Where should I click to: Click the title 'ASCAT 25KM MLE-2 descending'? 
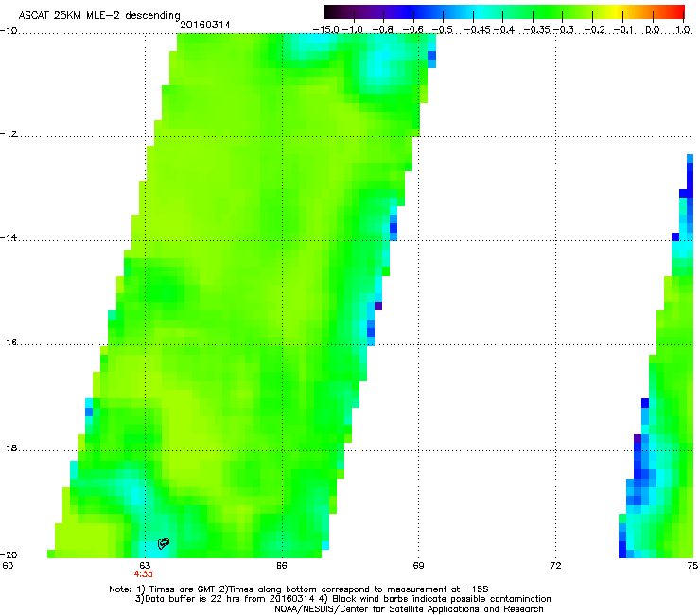(x=99, y=16)
